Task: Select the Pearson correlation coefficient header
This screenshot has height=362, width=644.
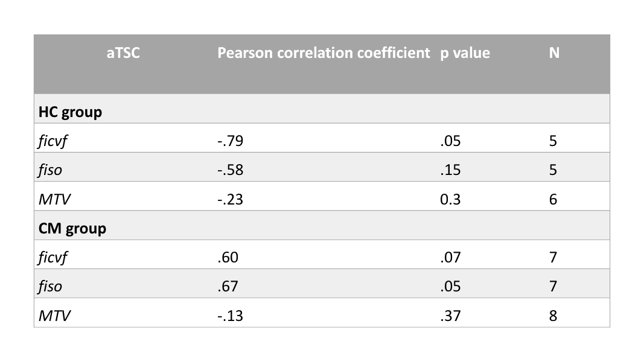Action: click(x=323, y=53)
